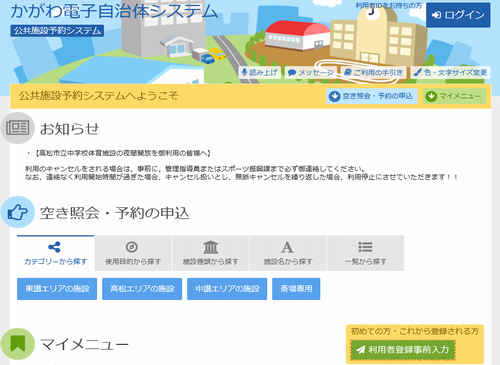
Task: Click the お知らせ section heading
Action: [x=70, y=129]
